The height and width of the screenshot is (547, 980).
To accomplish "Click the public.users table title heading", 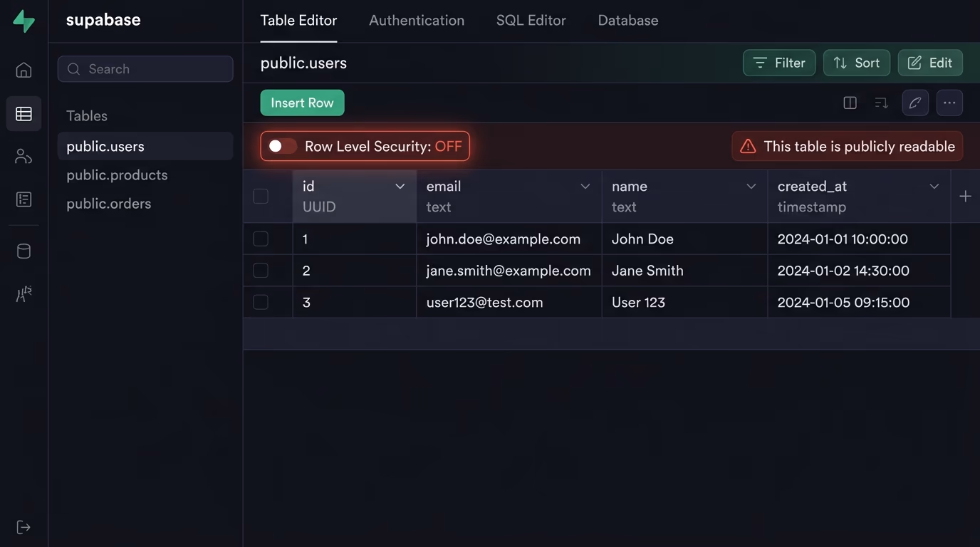I will click(x=303, y=63).
